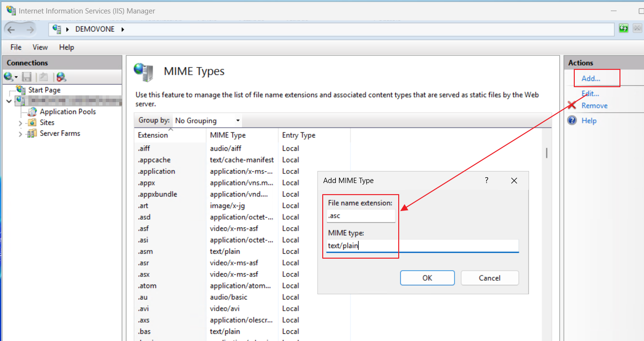Click the text/cache-manifest MIME type cell
644x341 pixels.
(242, 160)
